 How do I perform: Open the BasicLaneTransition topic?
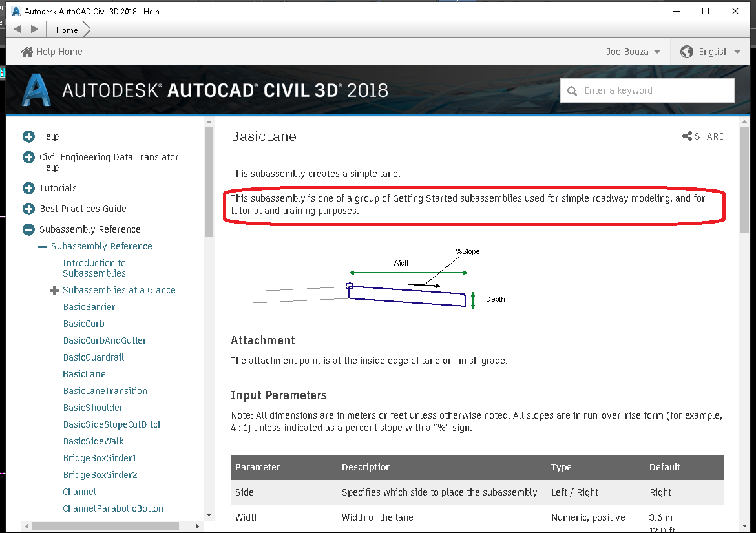click(x=105, y=392)
